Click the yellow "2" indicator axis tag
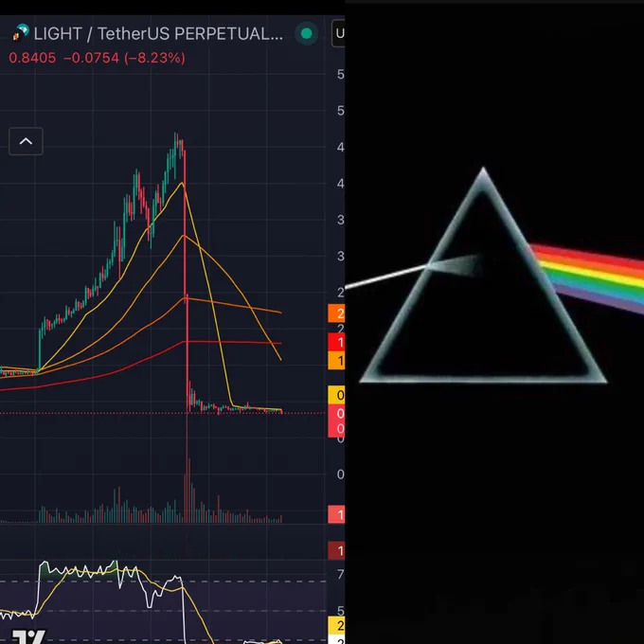Image resolution: width=644 pixels, height=644 pixels. click(x=336, y=625)
